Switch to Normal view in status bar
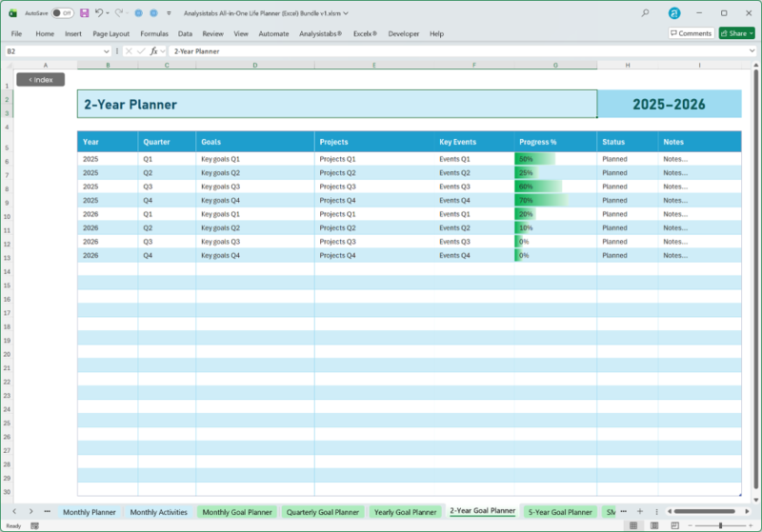Viewport: 762px width, 532px height. [x=633, y=525]
